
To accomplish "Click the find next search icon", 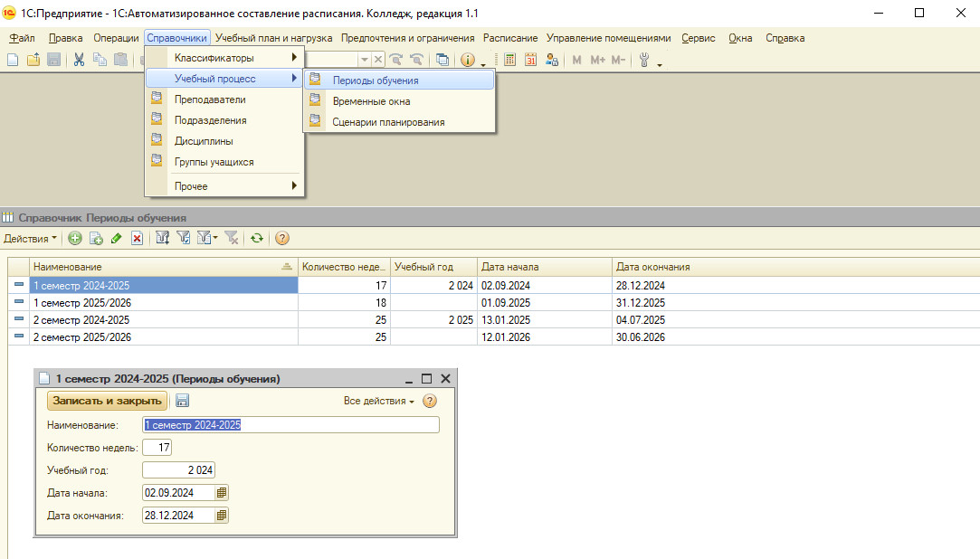I will [x=395, y=60].
